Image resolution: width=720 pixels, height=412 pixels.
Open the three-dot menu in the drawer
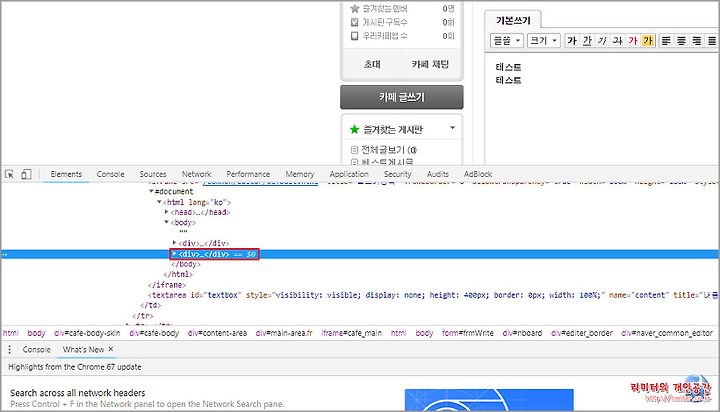(x=10, y=350)
